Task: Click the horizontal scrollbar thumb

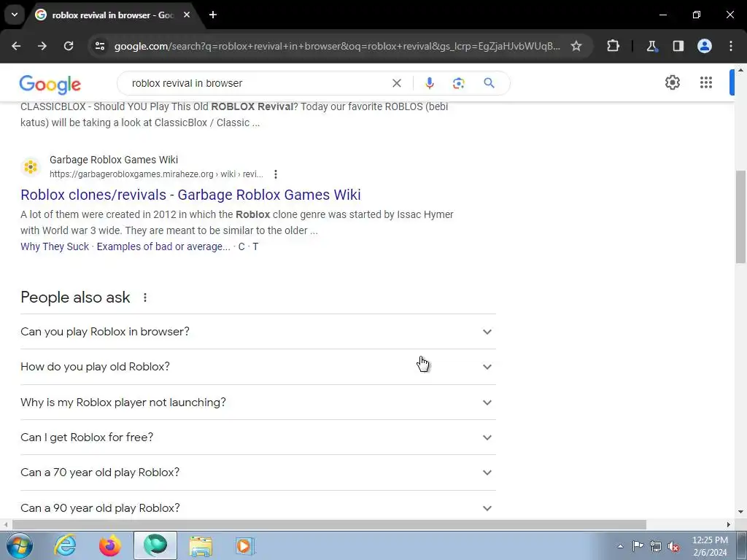Action: point(329,524)
